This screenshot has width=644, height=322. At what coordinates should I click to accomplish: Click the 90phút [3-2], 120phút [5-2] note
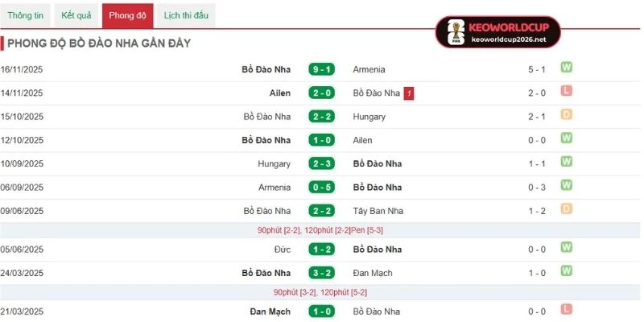tap(321, 291)
